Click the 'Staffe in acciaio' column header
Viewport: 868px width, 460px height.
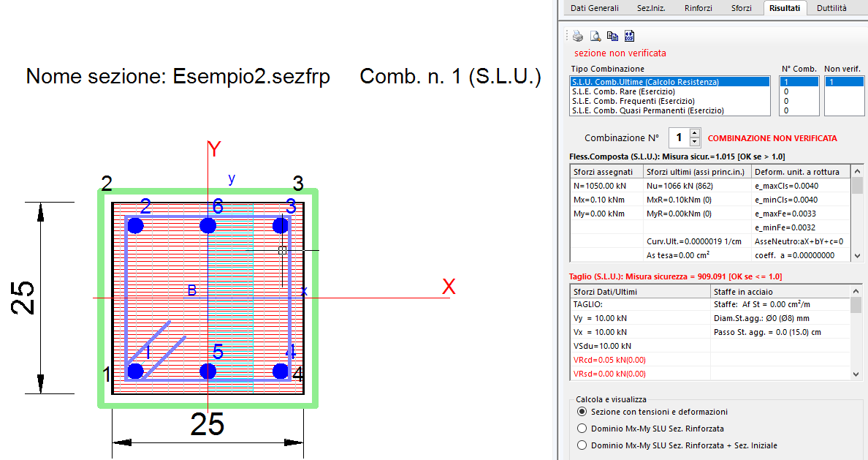(x=780, y=292)
